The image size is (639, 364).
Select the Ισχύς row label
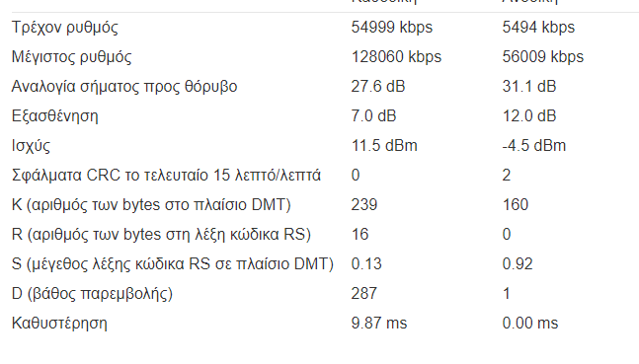tap(31, 146)
